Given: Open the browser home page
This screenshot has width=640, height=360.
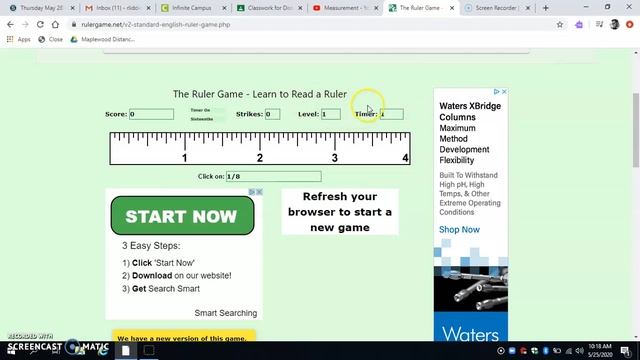Looking at the screenshot, I should click(55, 24).
